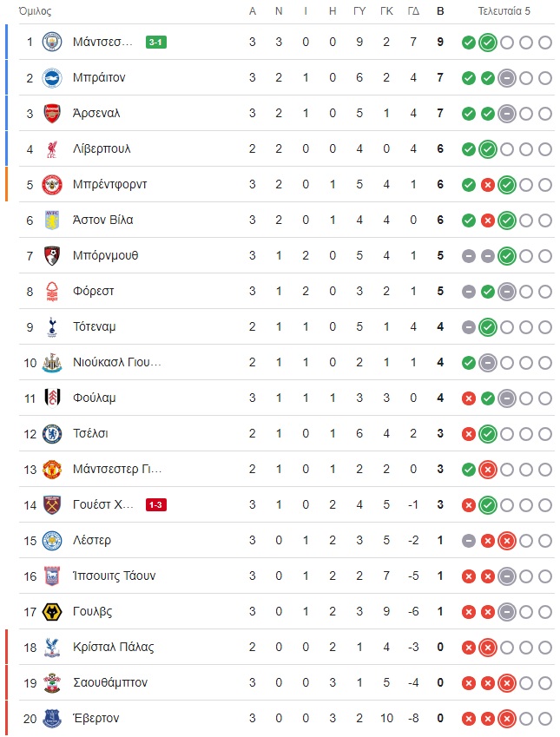Click the Brentford bee crest
This screenshot has height=737, width=560.
[52, 185]
